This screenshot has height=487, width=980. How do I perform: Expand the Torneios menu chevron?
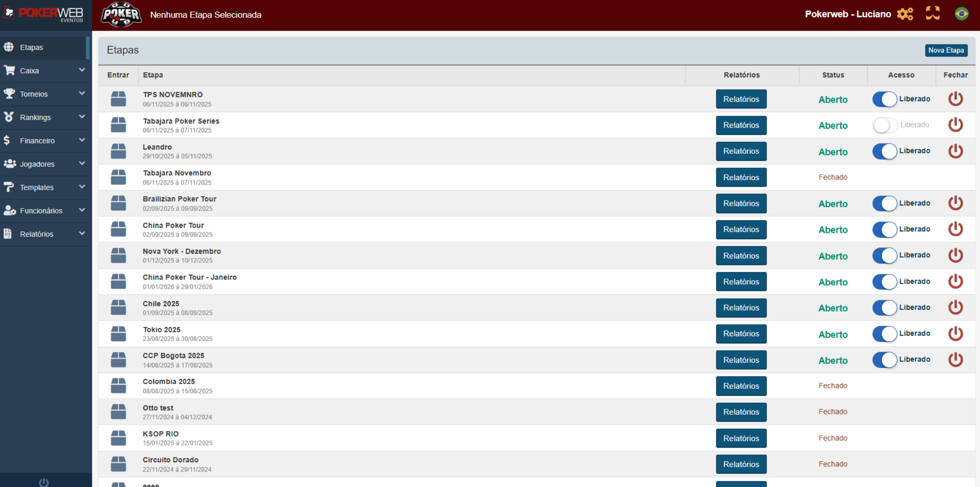point(82,94)
